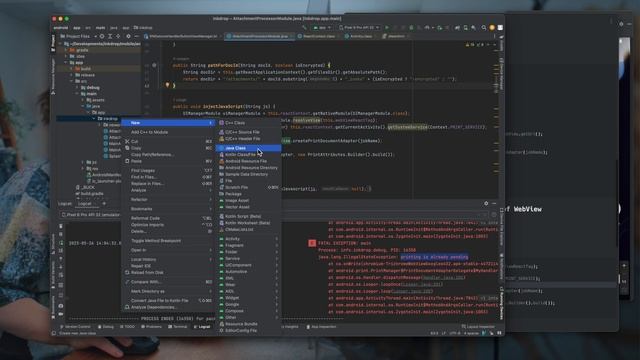Select Image Asset entry
The width and height of the screenshot is (640, 360).
point(248,200)
